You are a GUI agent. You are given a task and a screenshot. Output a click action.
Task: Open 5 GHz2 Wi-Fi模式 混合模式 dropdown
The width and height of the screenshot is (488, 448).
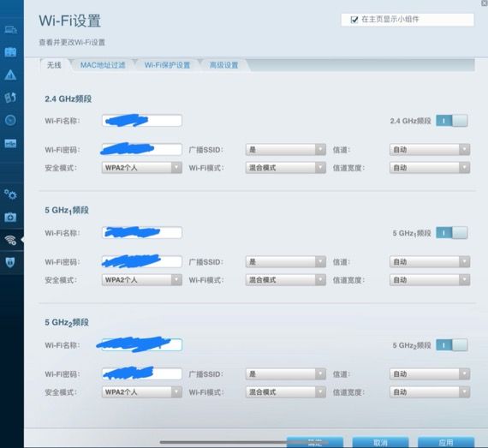pos(286,392)
